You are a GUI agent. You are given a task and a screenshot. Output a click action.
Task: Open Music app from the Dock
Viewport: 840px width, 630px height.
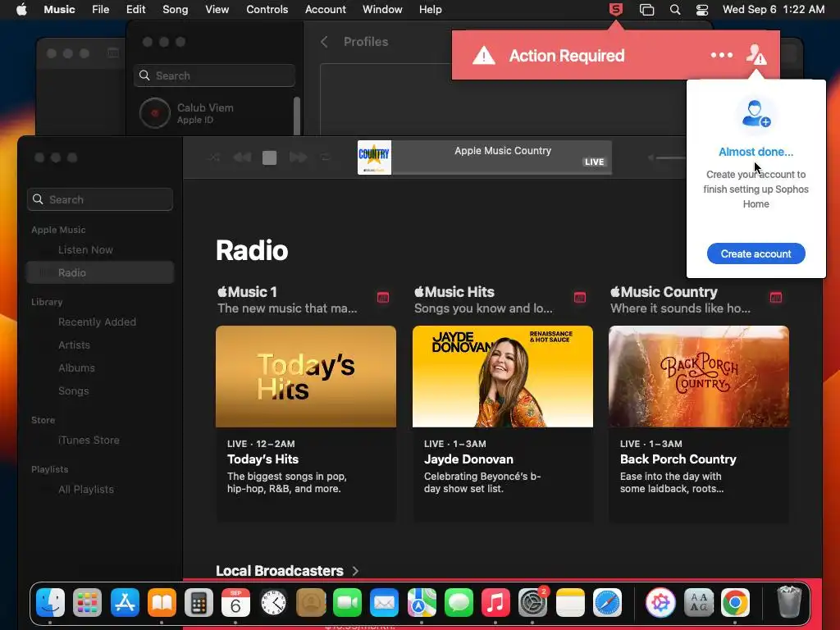[x=495, y=603]
